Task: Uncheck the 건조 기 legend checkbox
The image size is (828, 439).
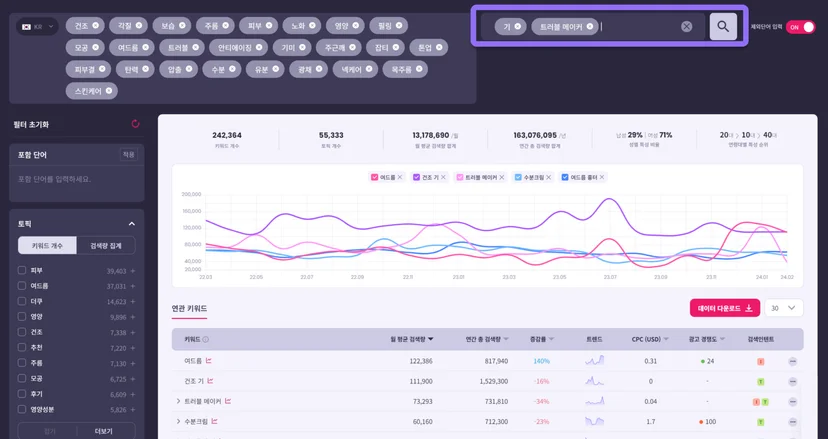Action: tap(416, 178)
